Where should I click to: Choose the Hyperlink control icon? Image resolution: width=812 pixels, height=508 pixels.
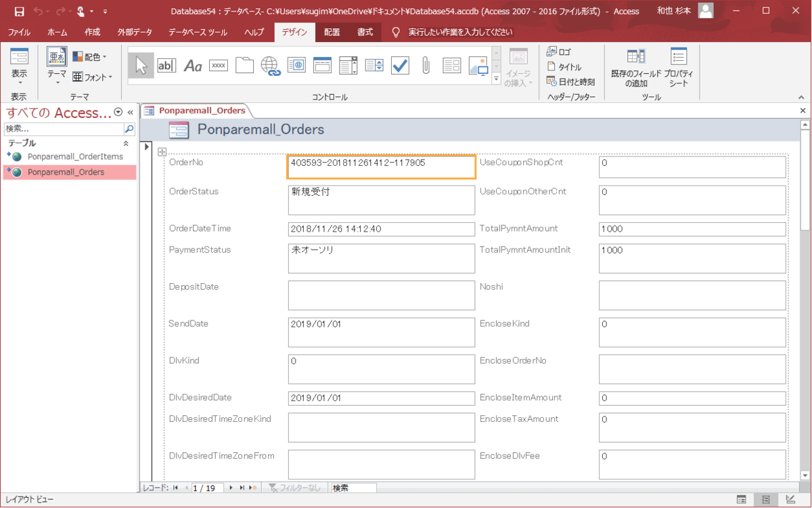point(271,65)
